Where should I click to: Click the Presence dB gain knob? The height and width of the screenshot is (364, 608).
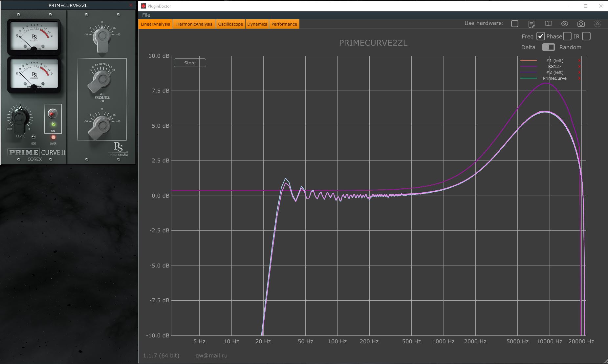(x=101, y=127)
